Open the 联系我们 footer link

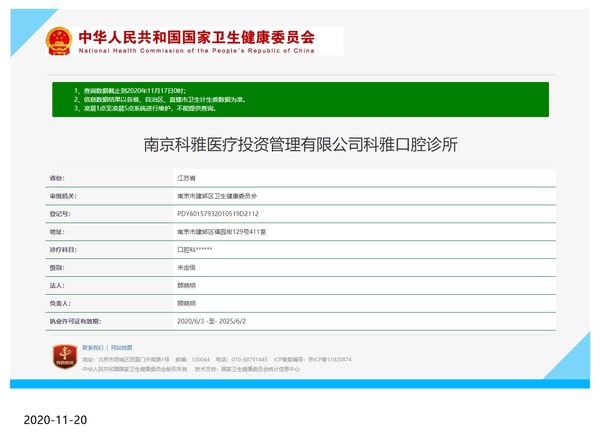pyautogui.click(x=93, y=347)
